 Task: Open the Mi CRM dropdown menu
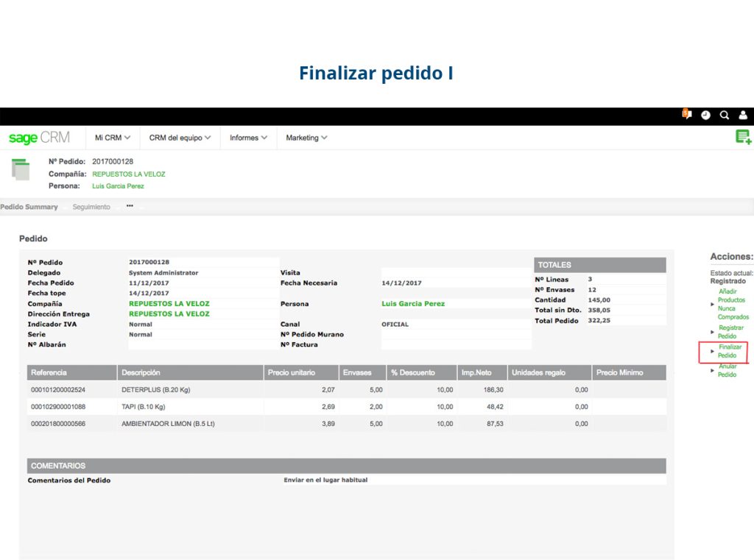tap(111, 137)
